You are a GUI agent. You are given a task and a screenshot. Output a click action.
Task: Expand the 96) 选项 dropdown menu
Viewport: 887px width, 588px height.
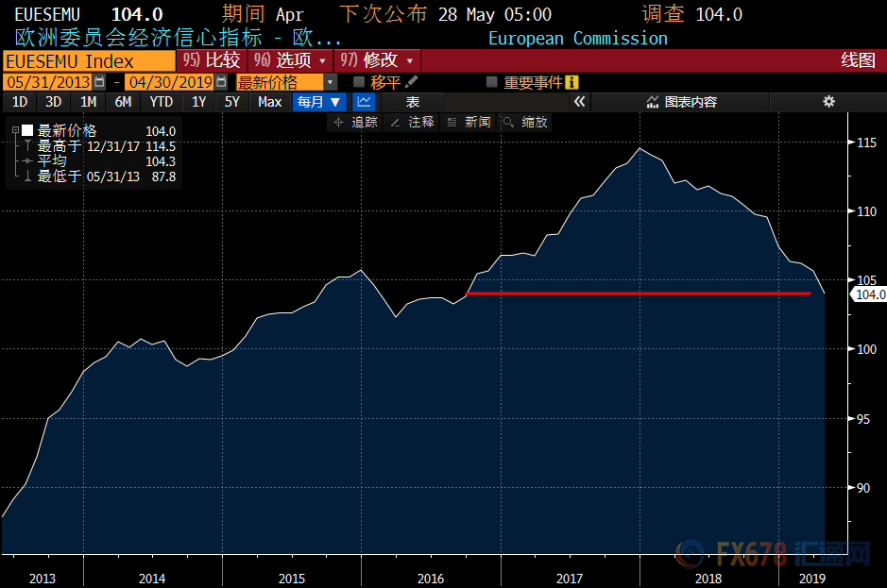click(x=290, y=59)
